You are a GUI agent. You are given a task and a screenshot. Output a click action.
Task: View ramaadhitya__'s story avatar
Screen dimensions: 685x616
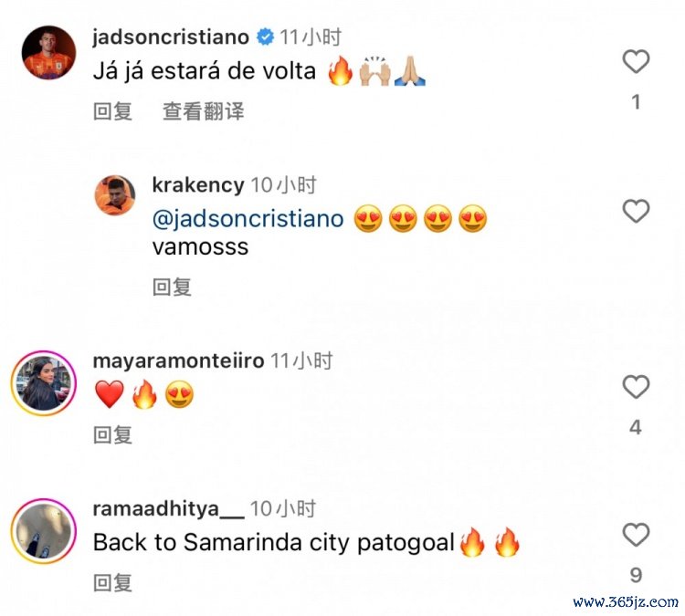click(x=44, y=531)
